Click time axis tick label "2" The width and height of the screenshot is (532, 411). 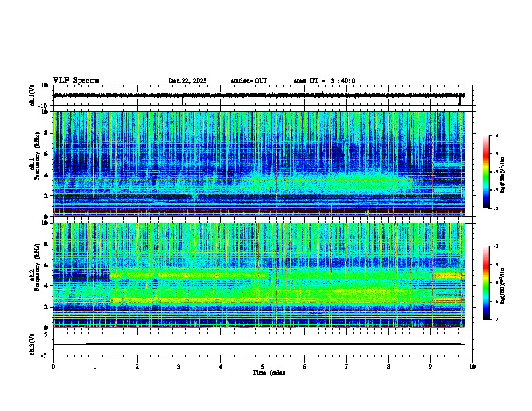137,367
